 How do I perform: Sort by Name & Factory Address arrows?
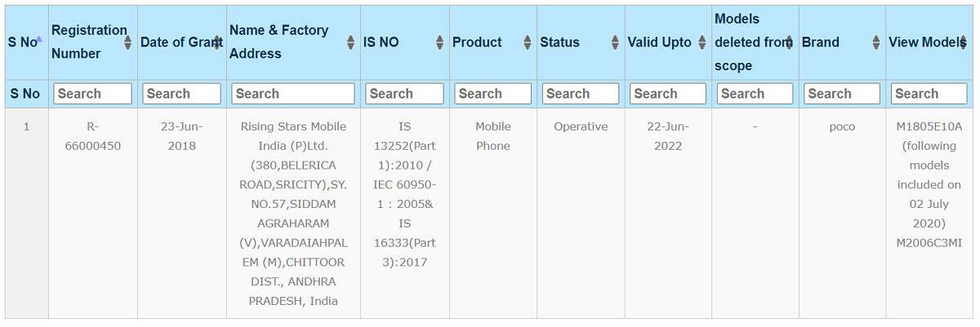click(352, 42)
